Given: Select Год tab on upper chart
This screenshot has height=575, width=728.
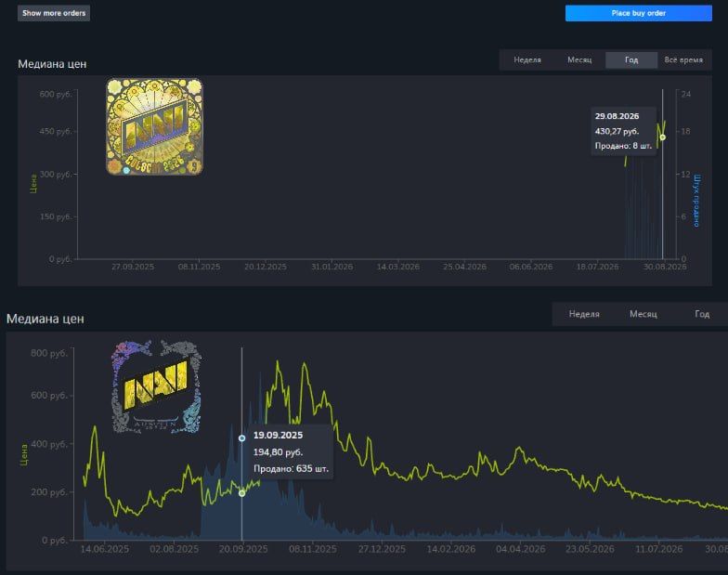Looking at the screenshot, I should (631, 59).
